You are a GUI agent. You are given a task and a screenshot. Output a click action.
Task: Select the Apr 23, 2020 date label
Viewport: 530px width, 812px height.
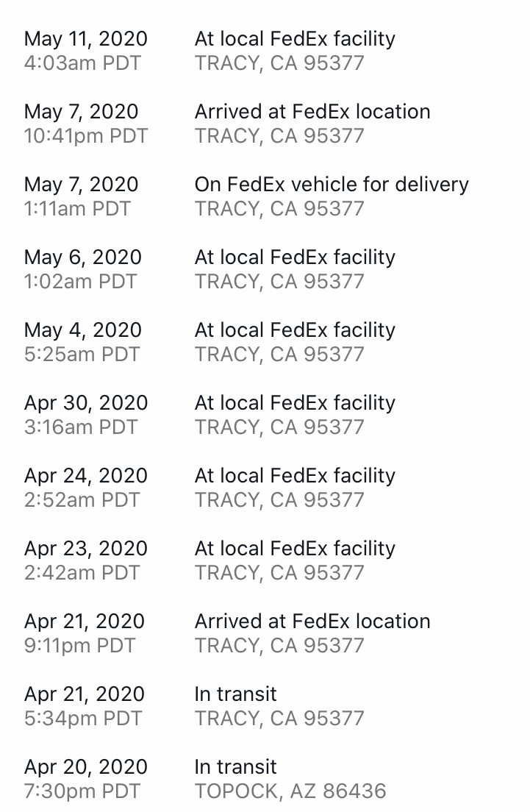pos(86,549)
